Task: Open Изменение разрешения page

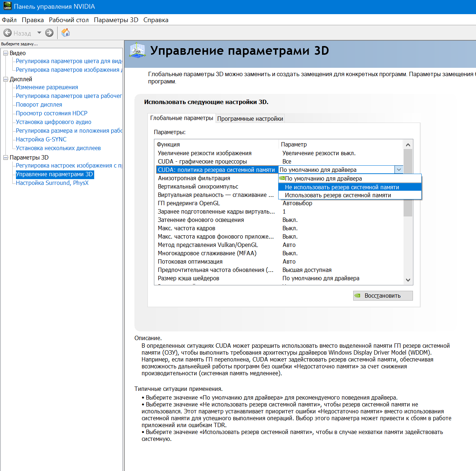Action: point(47,87)
